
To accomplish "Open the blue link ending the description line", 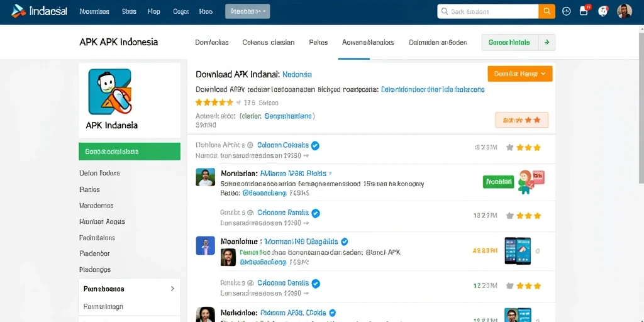I will point(433,89).
